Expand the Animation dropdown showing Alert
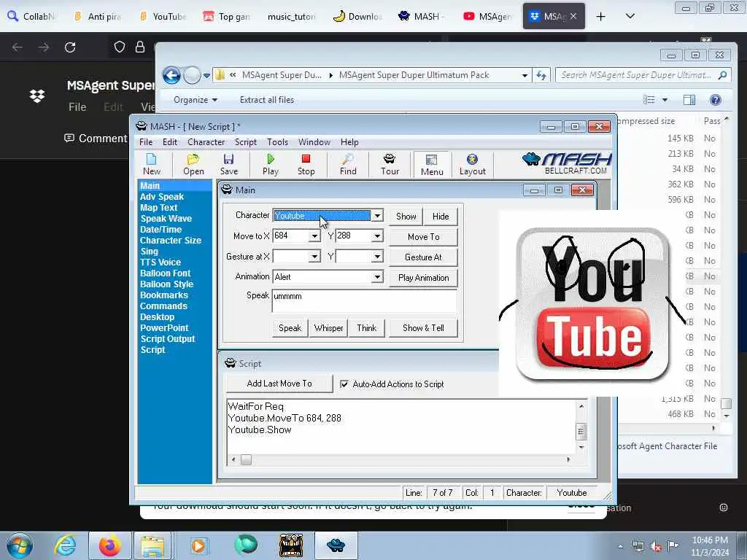The image size is (747, 560). tap(377, 277)
